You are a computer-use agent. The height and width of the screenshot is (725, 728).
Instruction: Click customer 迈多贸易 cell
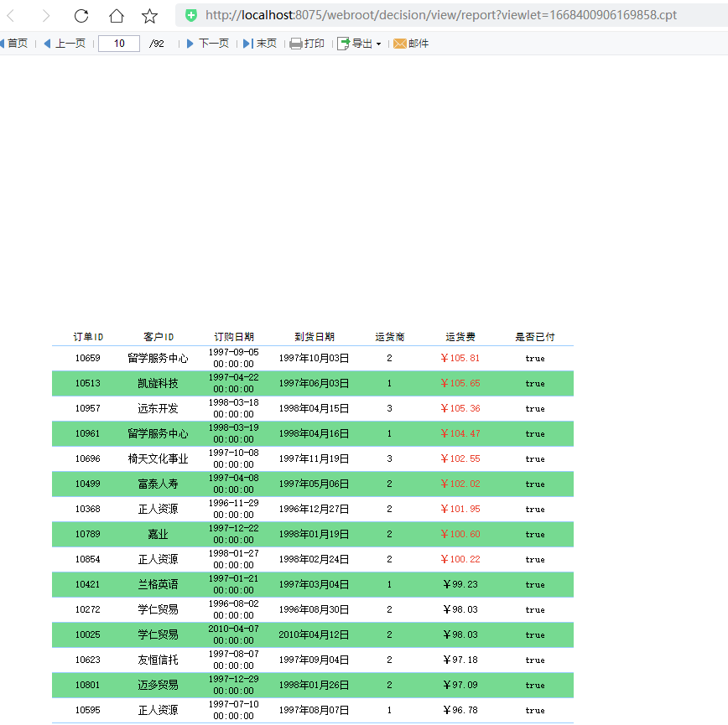[x=158, y=685]
